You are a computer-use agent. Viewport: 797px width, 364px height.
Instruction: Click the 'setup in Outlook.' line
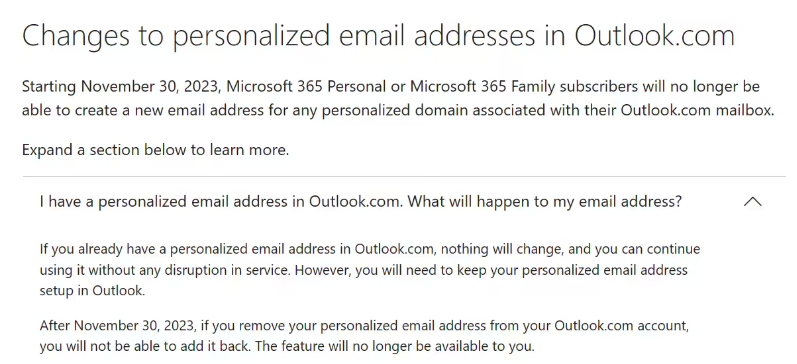(x=92, y=291)
